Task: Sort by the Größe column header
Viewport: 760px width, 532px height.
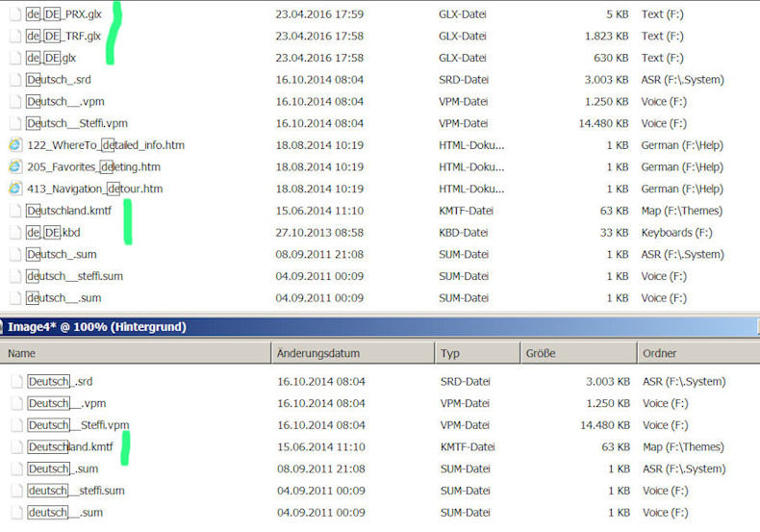Action: click(578, 353)
